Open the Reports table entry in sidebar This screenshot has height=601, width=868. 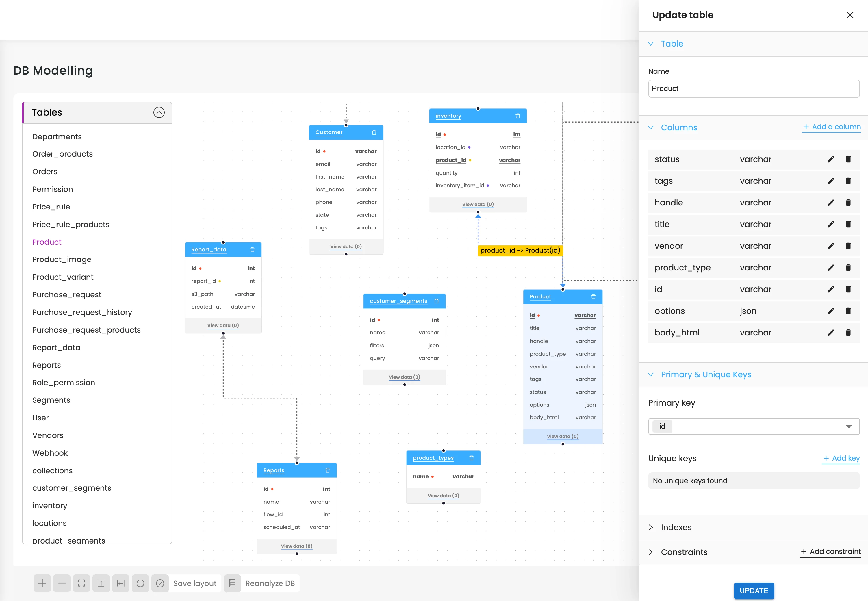tap(46, 365)
